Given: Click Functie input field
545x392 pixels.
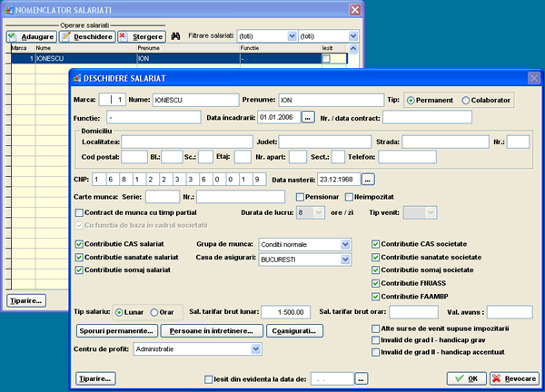Looking at the screenshot, I should (x=154, y=117).
